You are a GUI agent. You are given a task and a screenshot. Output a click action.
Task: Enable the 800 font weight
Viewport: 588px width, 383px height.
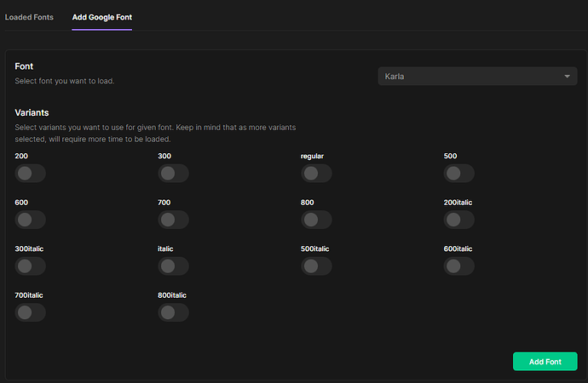[316, 220]
